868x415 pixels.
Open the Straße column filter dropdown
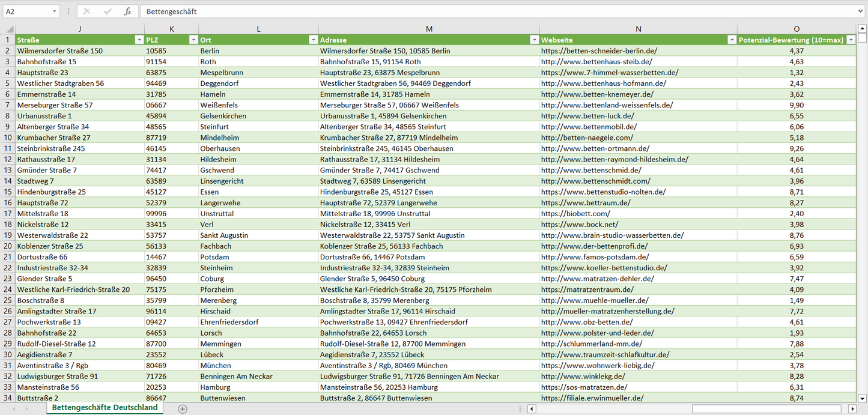139,40
